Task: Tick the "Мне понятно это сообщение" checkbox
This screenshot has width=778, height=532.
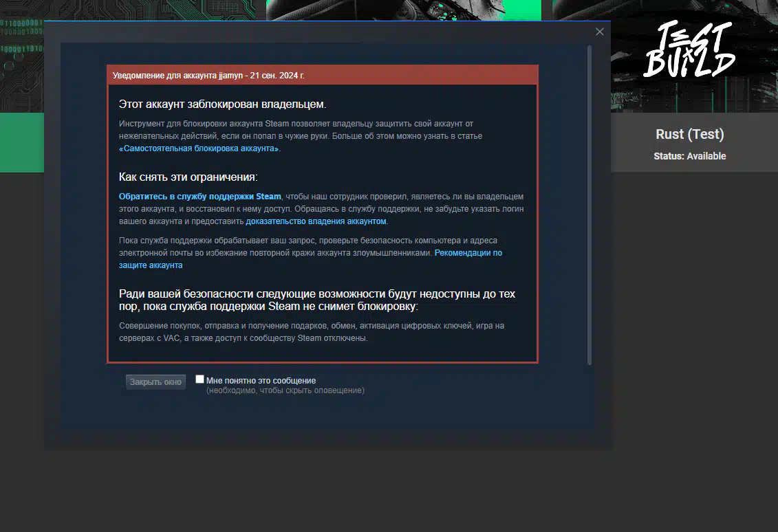Action: pyautogui.click(x=199, y=379)
